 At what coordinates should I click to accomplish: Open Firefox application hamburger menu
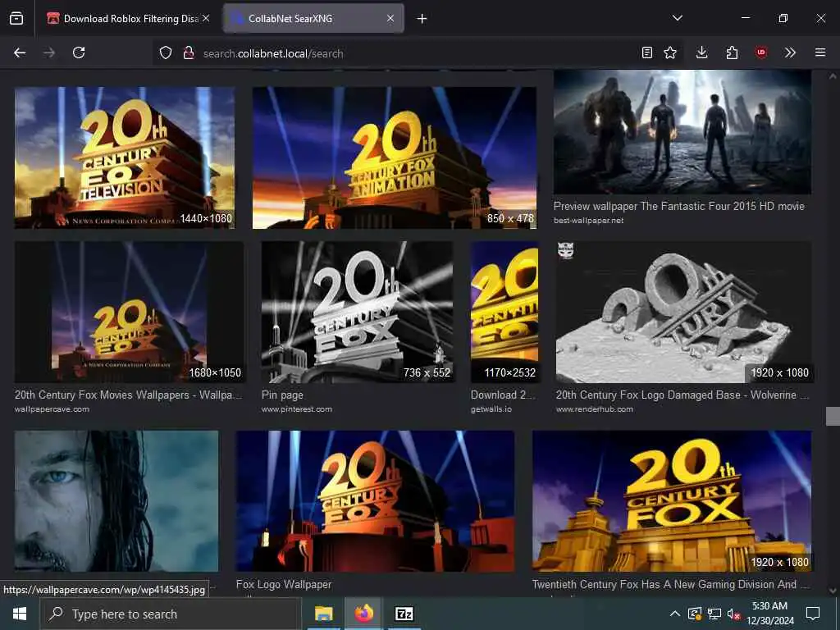(820, 53)
